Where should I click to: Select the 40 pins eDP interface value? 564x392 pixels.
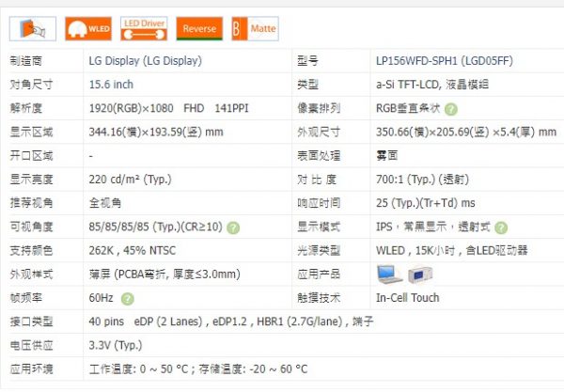231,321
